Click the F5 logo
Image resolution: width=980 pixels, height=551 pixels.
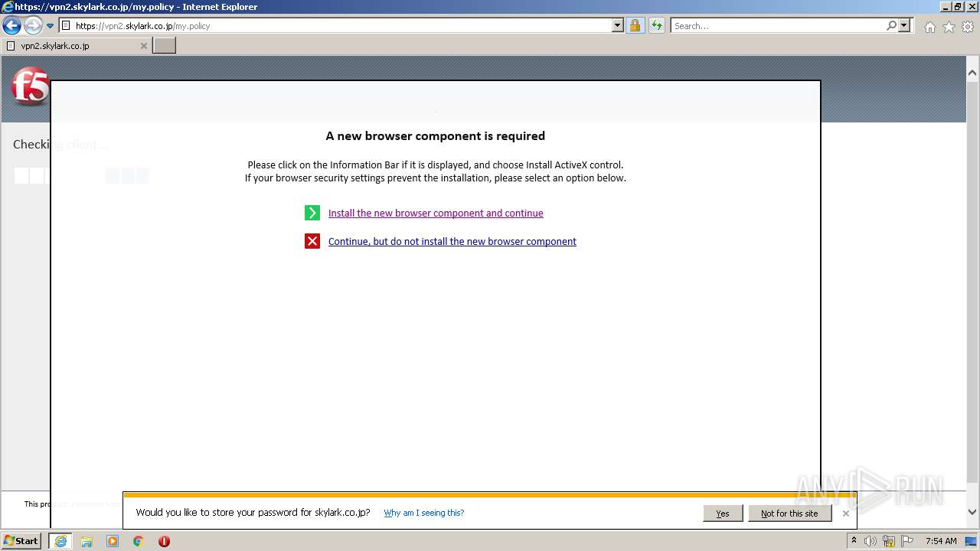pos(30,87)
